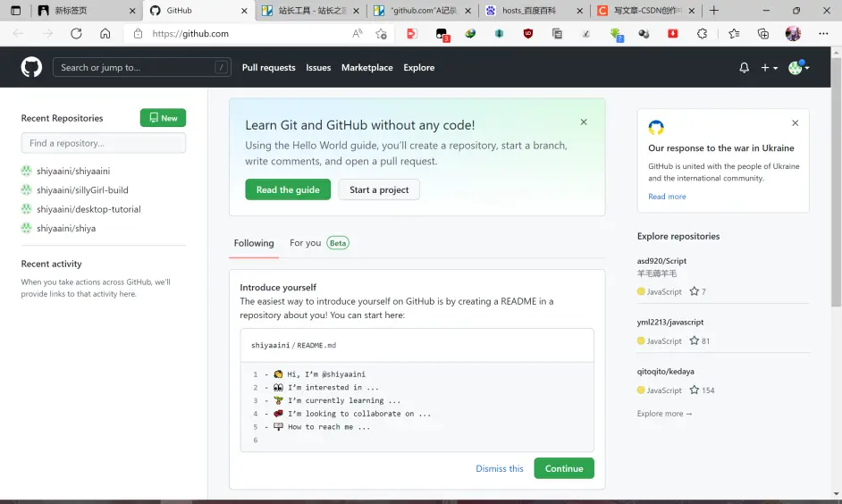Screen dimensions: 842x504
Task: Activate read aloud icon in address bar
Action: pos(358,33)
